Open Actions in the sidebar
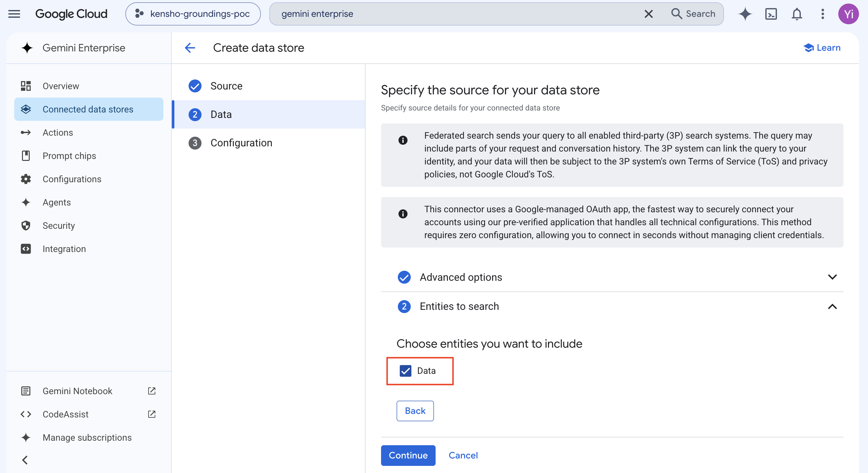This screenshot has width=868, height=473. tap(88, 132)
